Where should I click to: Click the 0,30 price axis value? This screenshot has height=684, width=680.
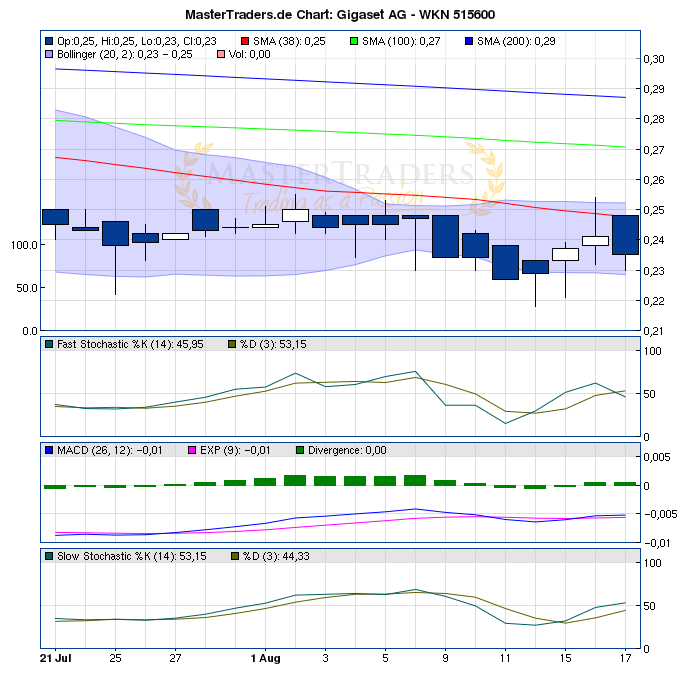click(654, 59)
